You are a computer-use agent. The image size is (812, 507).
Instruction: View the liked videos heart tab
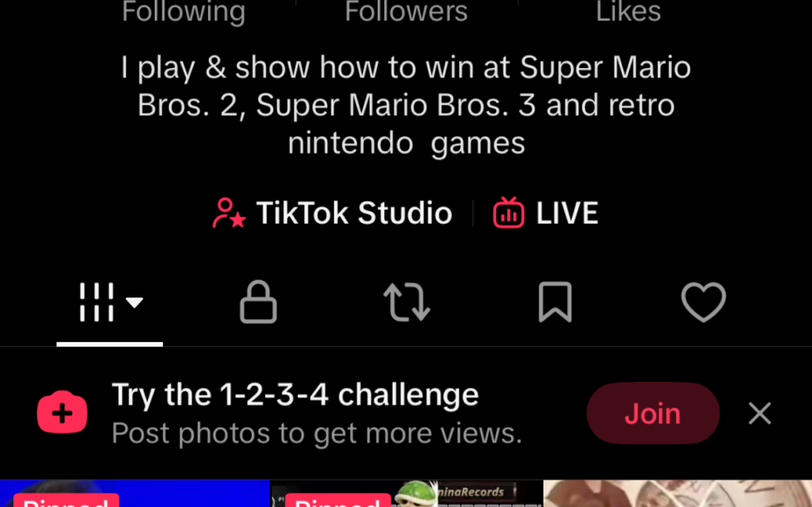click(703, 302)
